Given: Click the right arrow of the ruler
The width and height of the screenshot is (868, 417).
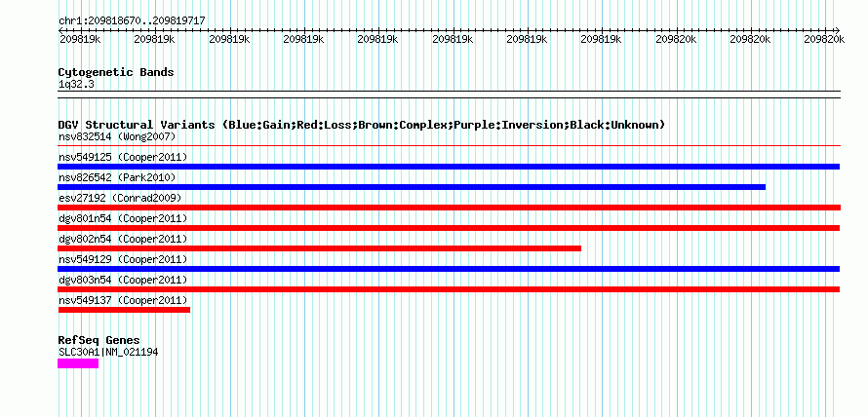Looking at the screenshot, I should click(837, 30).
